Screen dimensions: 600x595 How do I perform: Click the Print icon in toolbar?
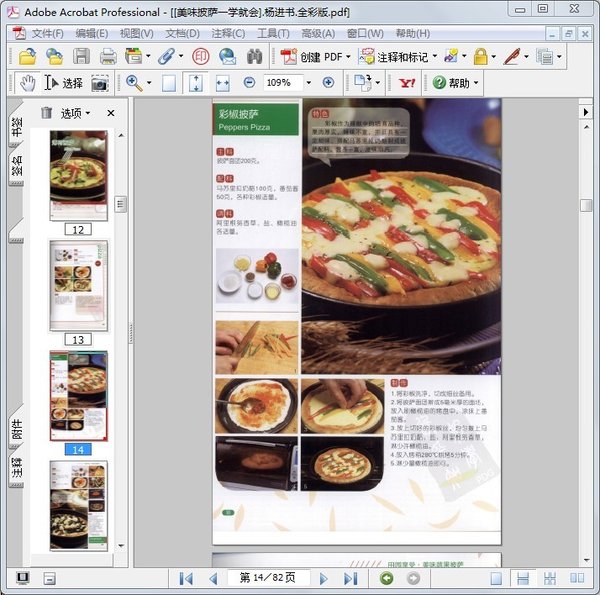108,56
